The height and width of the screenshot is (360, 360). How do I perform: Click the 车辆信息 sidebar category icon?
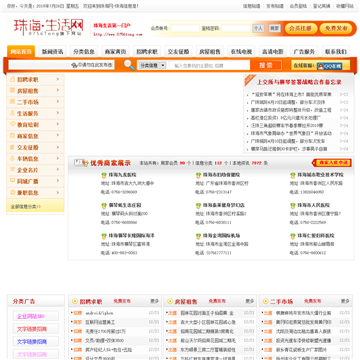click(x=12, y=158)
